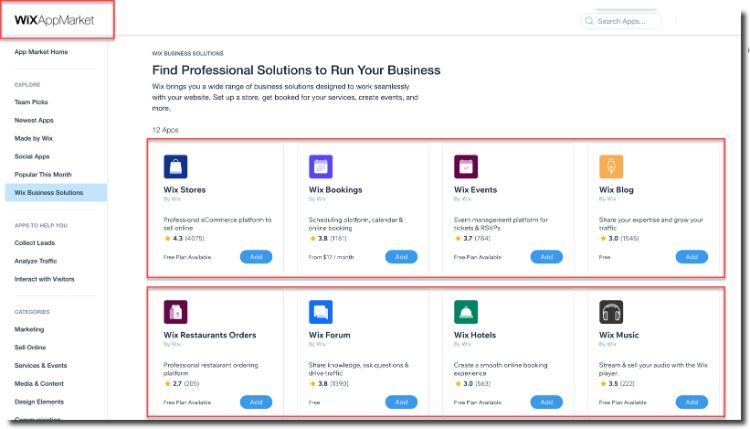This screenshot has height=429, width=750.
Task: Click the Wix Restaurants Orders 2.7 rating
Action: (182, 384)
